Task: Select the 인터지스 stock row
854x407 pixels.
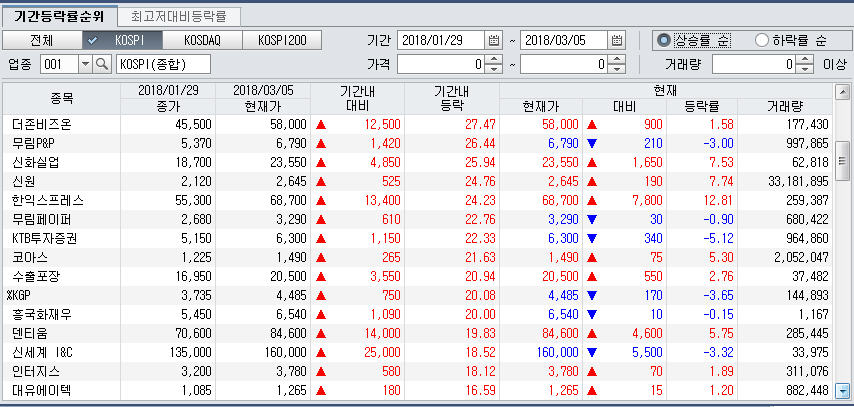Action: (418, 371)
